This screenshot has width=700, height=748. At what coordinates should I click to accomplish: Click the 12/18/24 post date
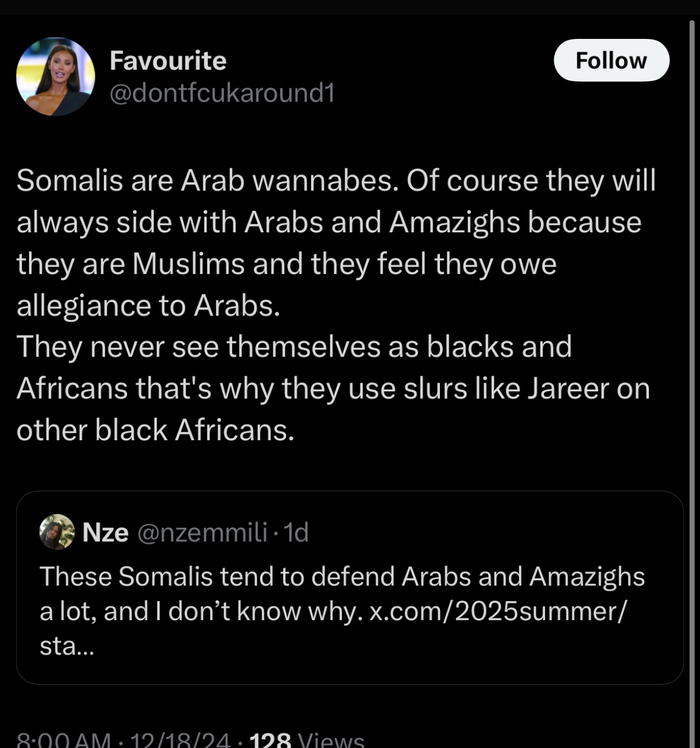[x=180, y=740]
